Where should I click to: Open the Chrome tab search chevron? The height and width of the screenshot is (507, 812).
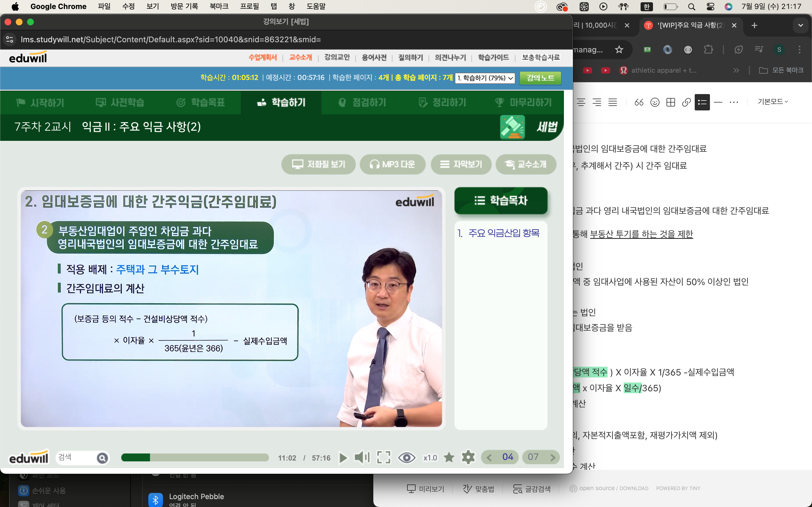(x=801, y=25)
